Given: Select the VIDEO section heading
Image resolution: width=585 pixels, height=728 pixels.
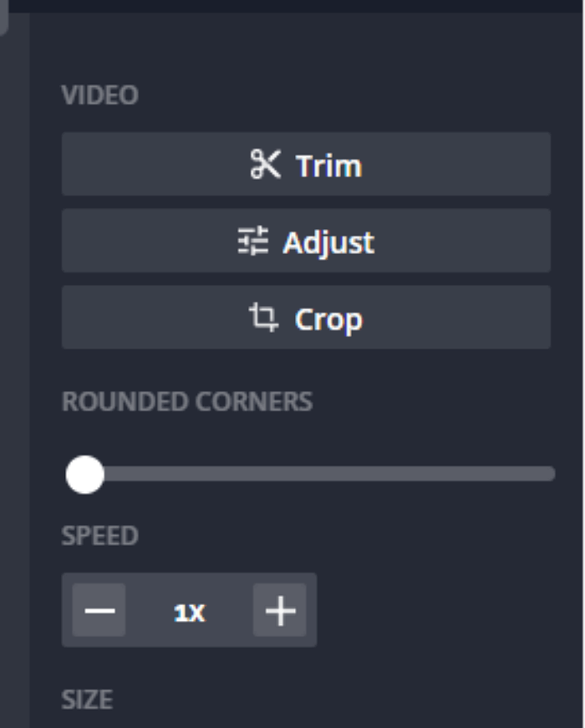Looking at the screenshot, I should point(99,95).
